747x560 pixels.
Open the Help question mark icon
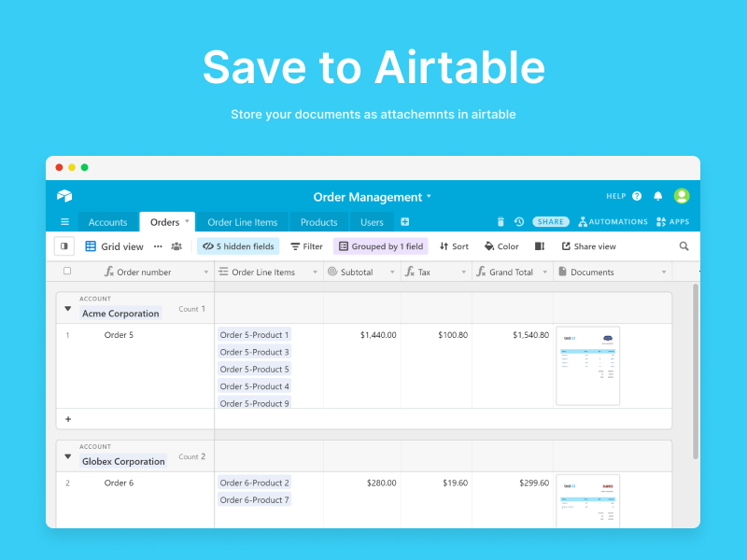(x=637, y=196)
